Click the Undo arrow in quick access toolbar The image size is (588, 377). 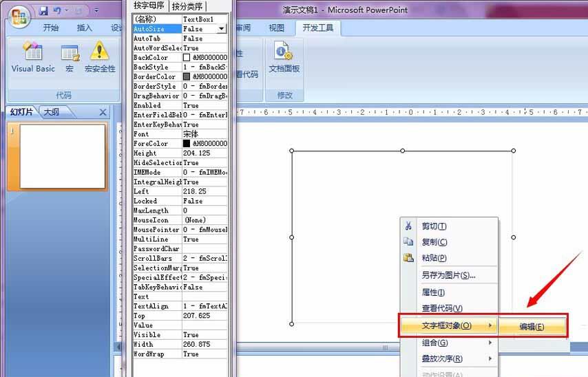pos(57,11)
